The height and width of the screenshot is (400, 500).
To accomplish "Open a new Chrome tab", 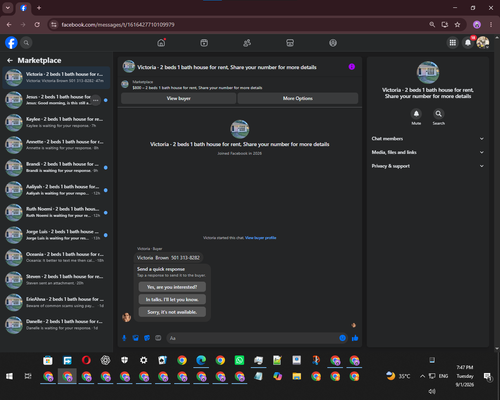I will (x=39, y=8).
